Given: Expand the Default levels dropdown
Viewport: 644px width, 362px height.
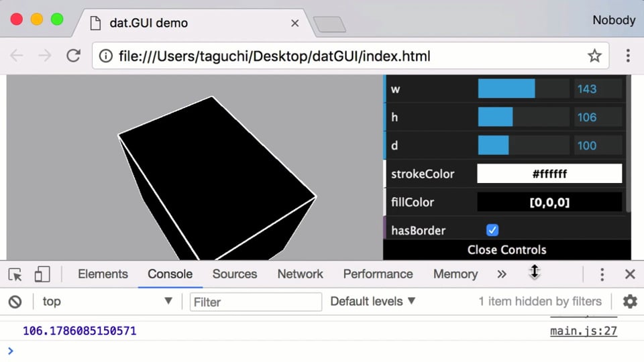Looking at the screenshot, I should pyautogui.click(x=373, y=302).
